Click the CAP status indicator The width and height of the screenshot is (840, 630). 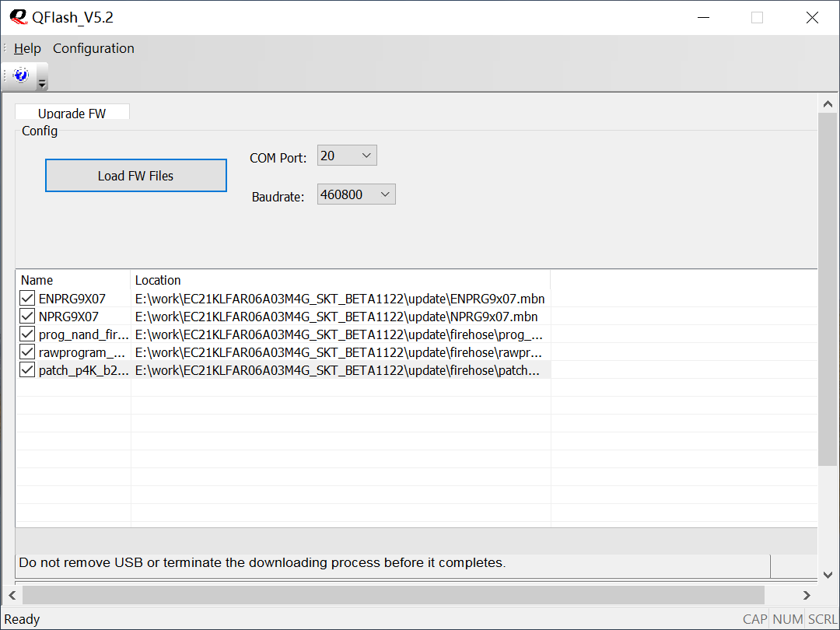[x=754, y=619]
